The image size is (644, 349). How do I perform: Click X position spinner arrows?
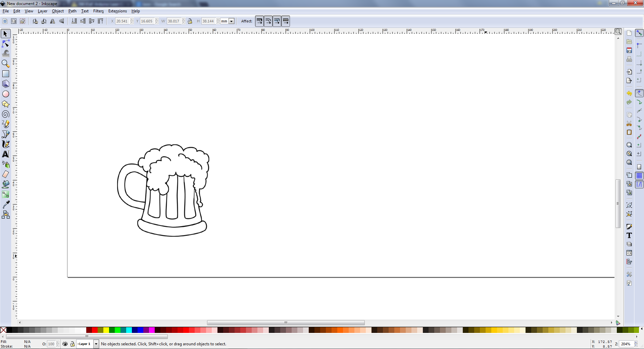coord(132,21)
